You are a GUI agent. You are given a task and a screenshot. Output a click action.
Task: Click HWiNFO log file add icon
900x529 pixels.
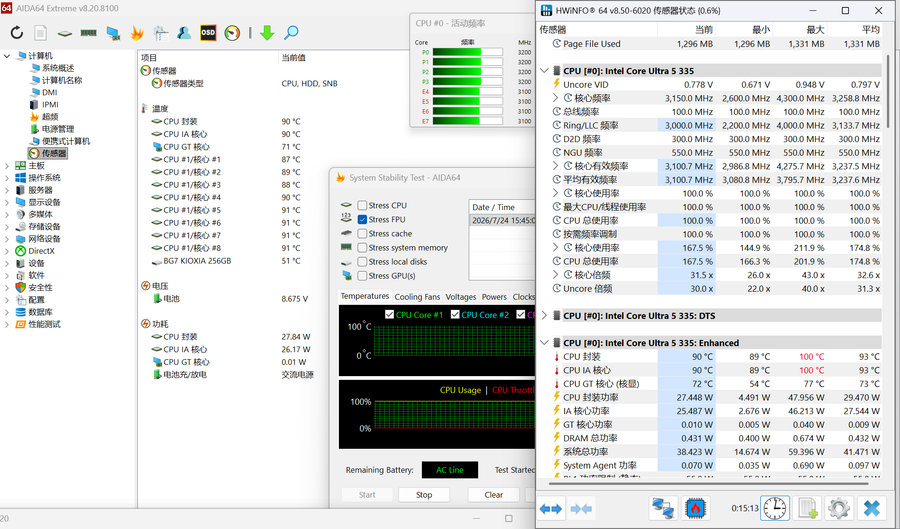point(808,508)
